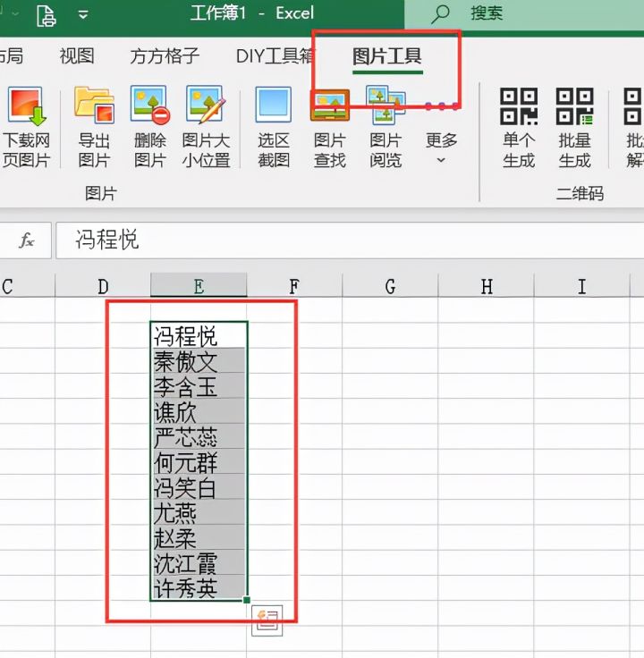Open the DIY工具箱 tab
Viewport: 644px width, 658px height.
pos(275,56)
